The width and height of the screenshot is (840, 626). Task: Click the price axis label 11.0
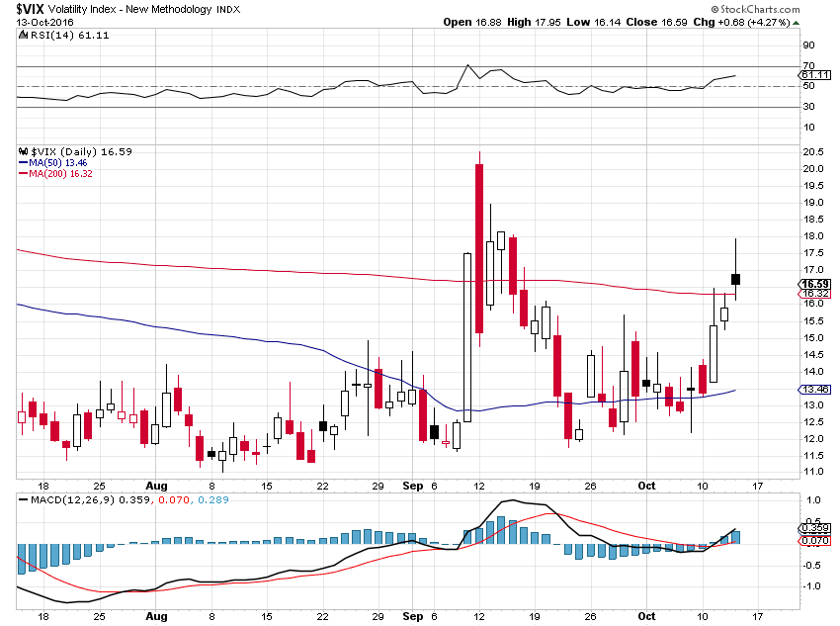click(812, 472)
